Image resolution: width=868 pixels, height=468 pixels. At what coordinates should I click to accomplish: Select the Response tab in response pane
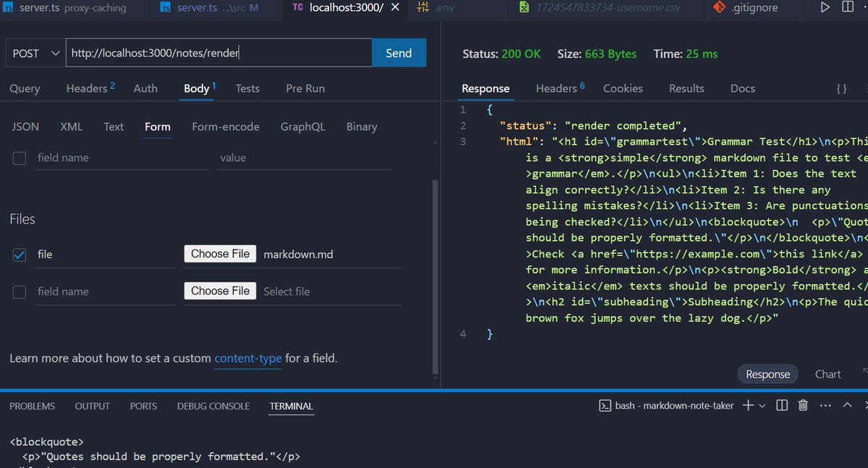click(x=485, y=88)
